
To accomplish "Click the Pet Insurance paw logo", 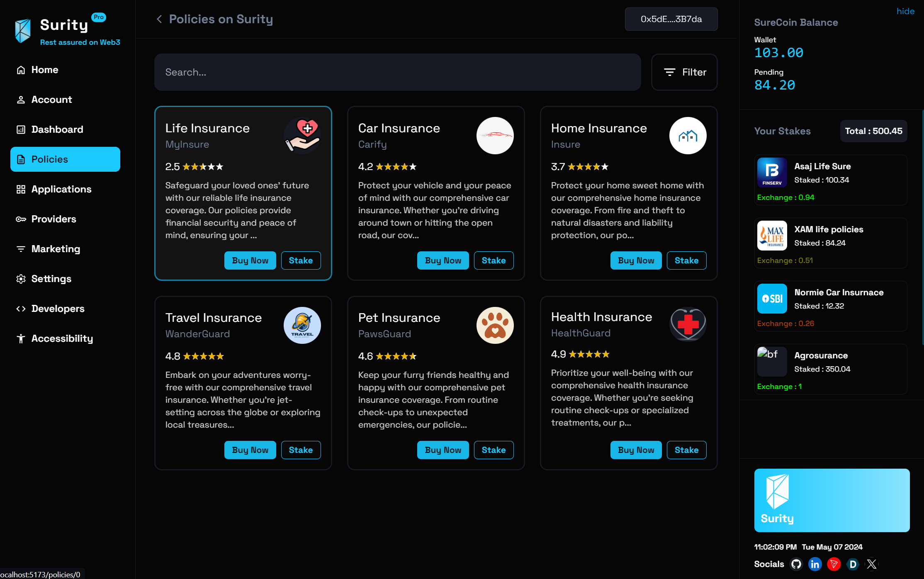I will click(495, 325).
